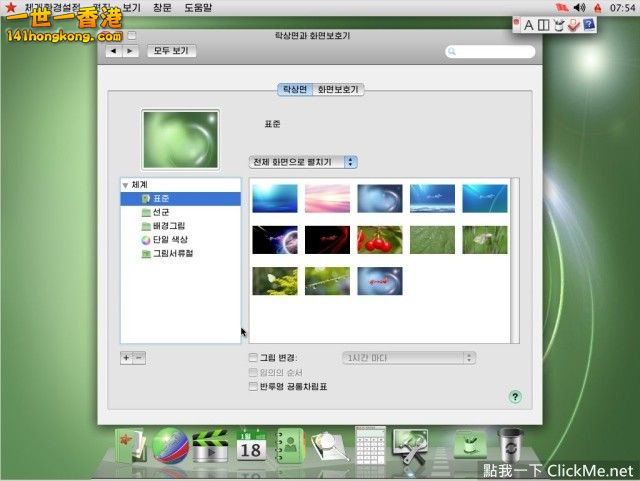This screenshot has width=640, height=481.
Task: Open the green address book in dock
Action: click(289, 445)
